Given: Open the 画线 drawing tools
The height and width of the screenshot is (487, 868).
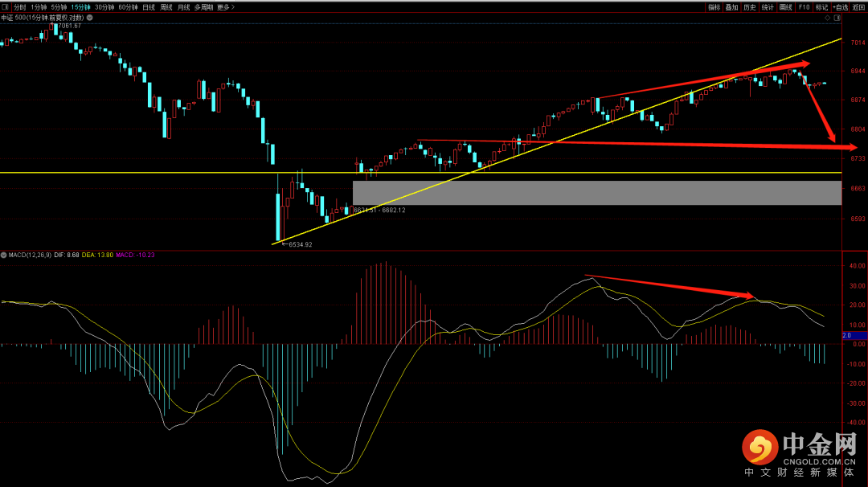Looking at the screenshot, I should [785, 7].
